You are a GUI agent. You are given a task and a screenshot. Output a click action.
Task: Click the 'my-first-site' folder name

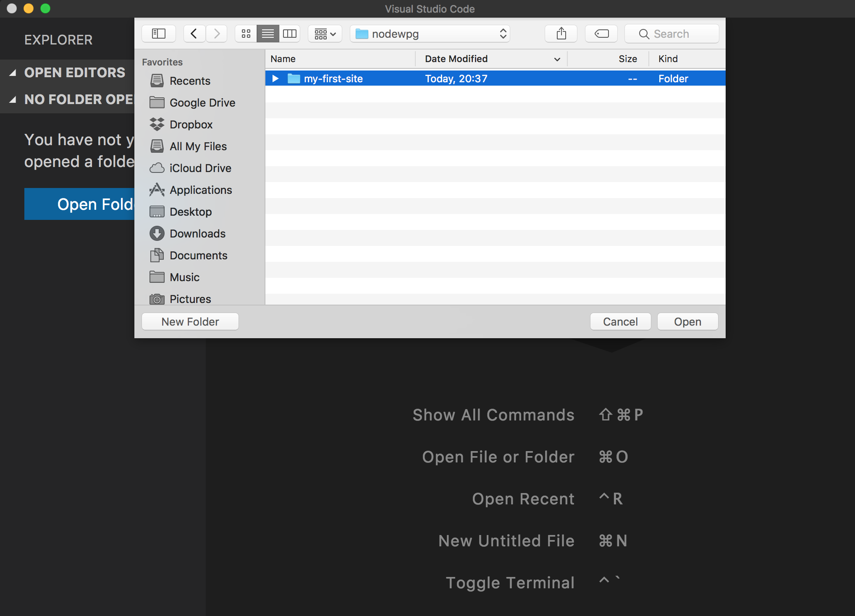pyautogui.click(x=333, y=78)
